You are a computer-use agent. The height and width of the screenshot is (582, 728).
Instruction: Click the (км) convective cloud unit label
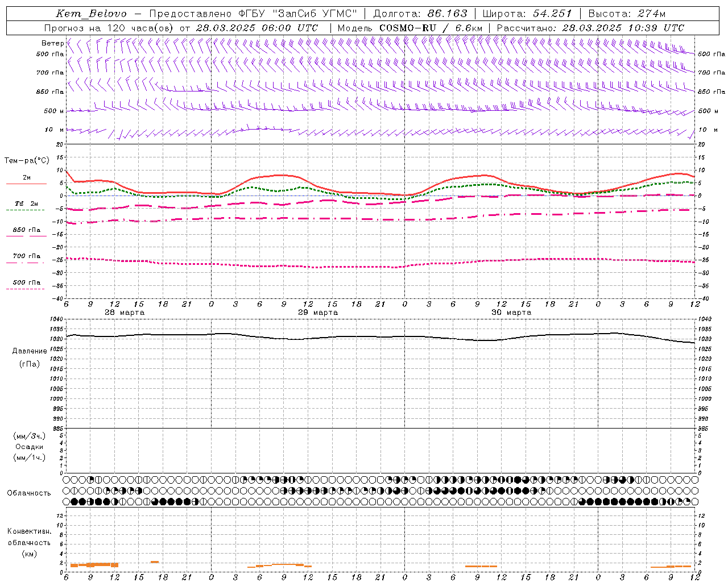pos(29,554)
